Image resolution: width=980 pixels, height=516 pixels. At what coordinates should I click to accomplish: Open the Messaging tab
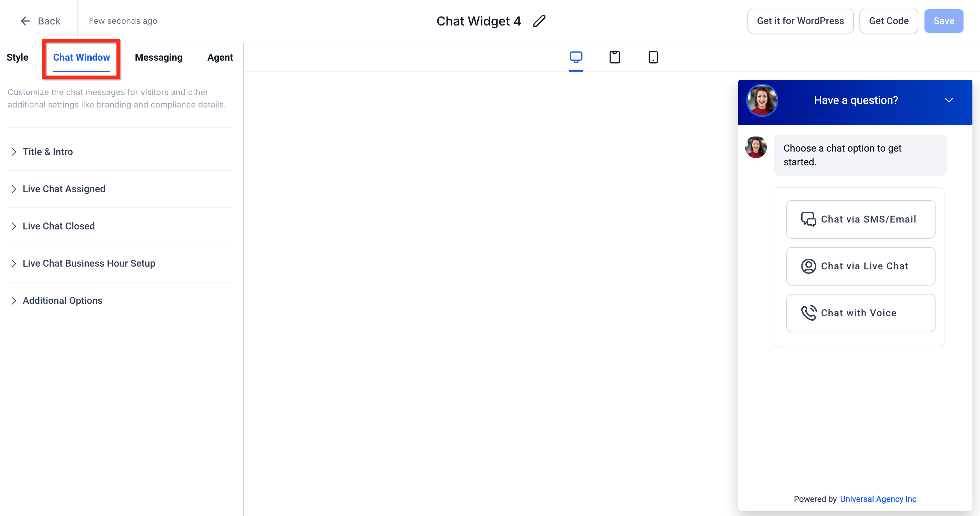coord(158,58)
